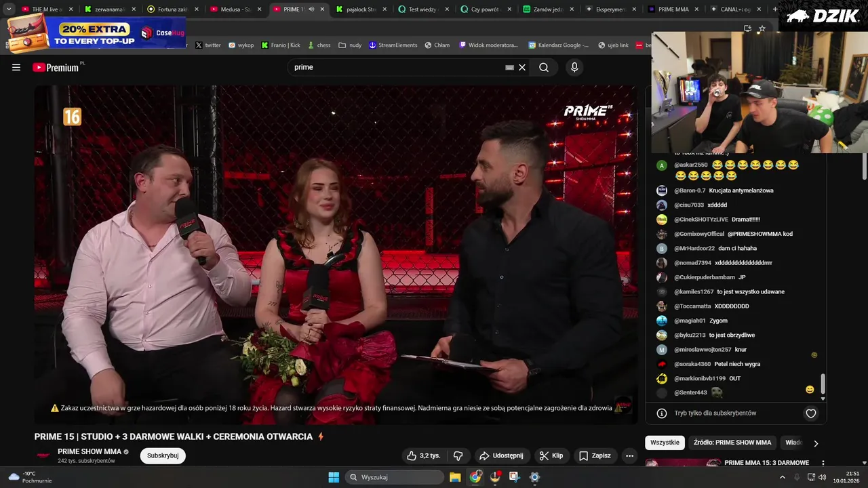868x488 pixels.
Task: Open the 'nudy' bookmarks folder
Action: pos(350,45)
